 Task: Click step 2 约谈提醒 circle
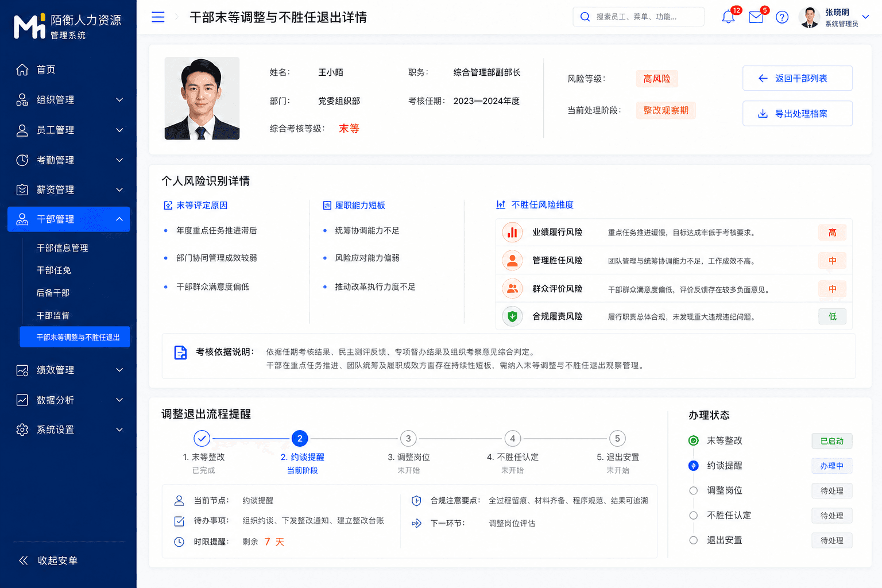[x=300, y=439]
